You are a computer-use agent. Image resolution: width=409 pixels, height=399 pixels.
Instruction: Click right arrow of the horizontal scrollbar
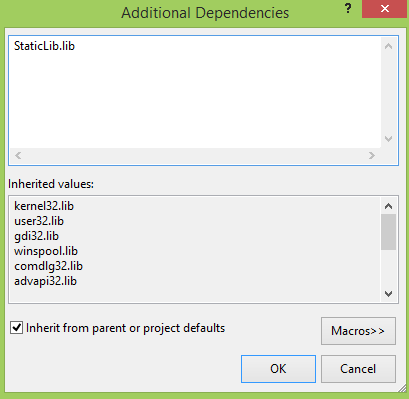click(x=372, y=155)
